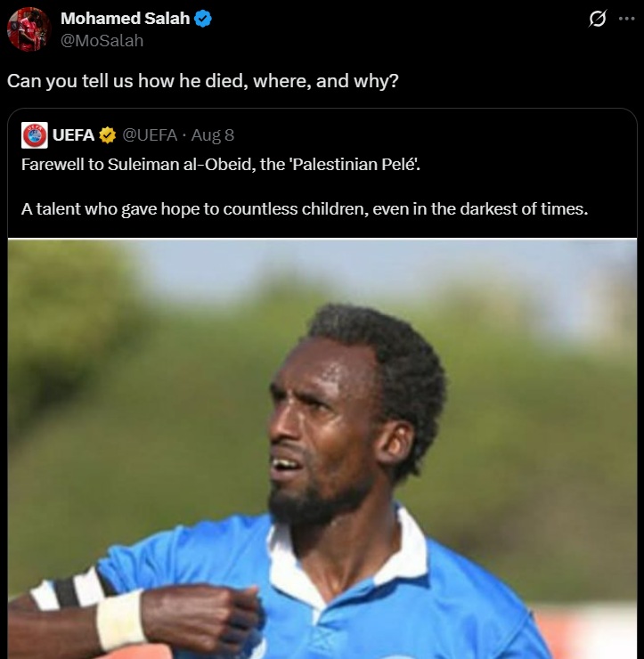
Task: Open the Mohamed Salah display name
Action: [125, 19]
